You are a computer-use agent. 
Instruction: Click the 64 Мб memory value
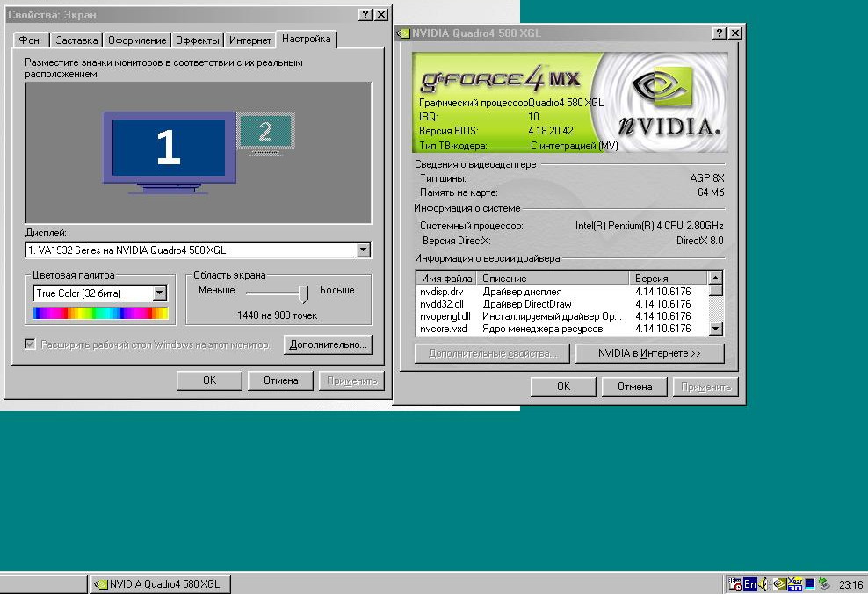pyautogui.click(x=711, y=192)
